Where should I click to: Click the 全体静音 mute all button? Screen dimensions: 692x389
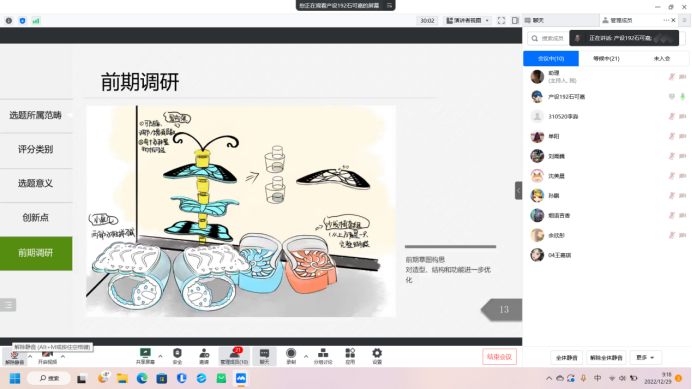click(567, 357)
